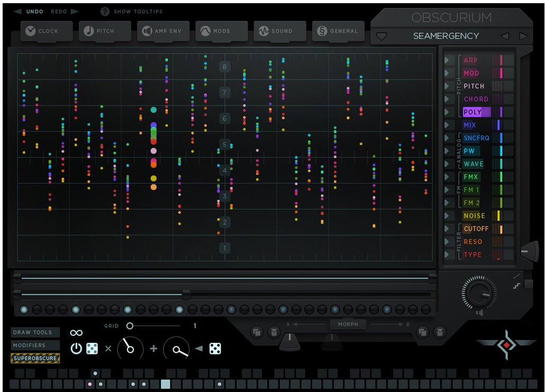The height and width of the screenshot is (392, 545).
Task: Click the Undo left arrow
Action: pyautogui.click(x=18, y=12)
